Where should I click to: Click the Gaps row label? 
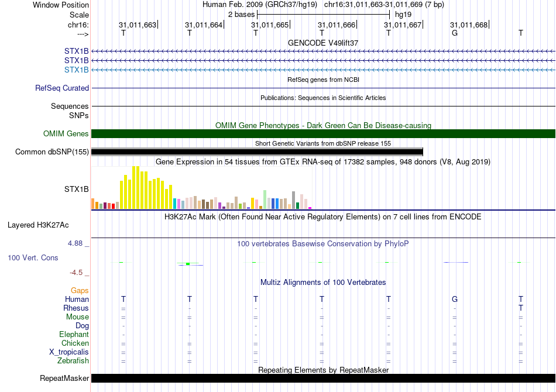tap(80, 291)
